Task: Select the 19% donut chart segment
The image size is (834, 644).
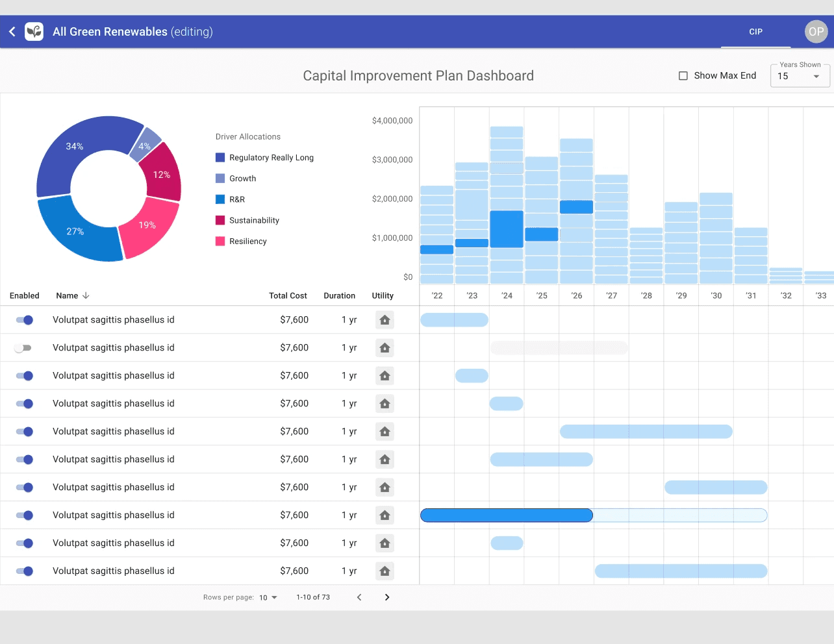Action: tap(147, 225)
